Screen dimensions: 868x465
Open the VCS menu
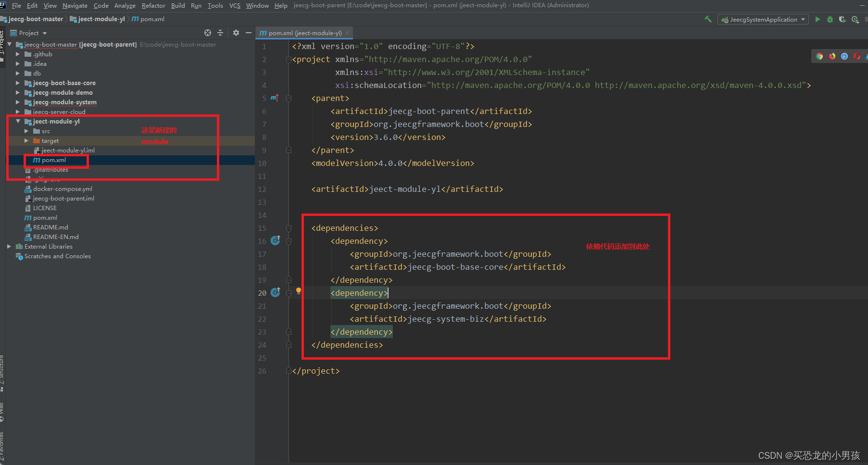(235, 5)
